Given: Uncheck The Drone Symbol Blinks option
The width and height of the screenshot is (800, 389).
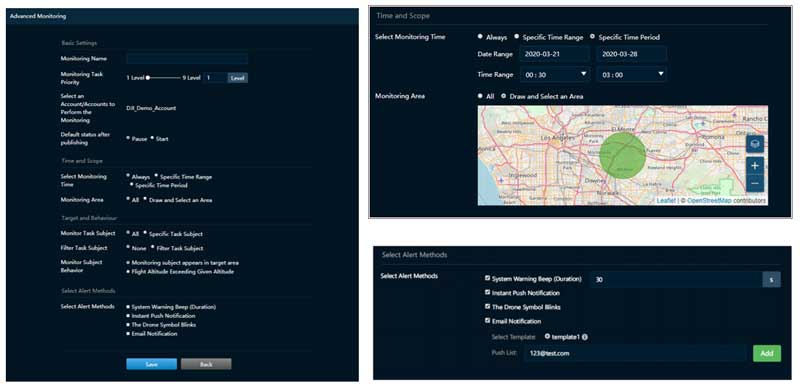Looking at the screenshot, I should coord(488,307).
